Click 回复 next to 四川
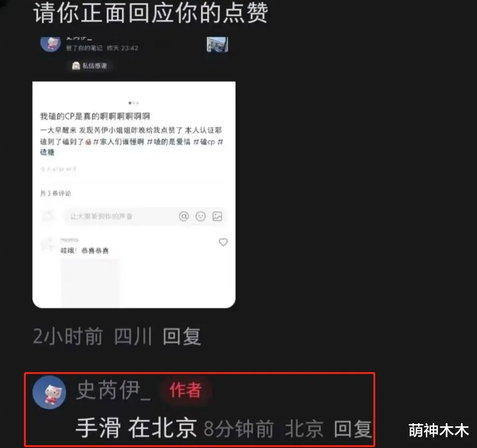This screenshot has height=448, width=477. pyautogui.click(x=182, y=336)
